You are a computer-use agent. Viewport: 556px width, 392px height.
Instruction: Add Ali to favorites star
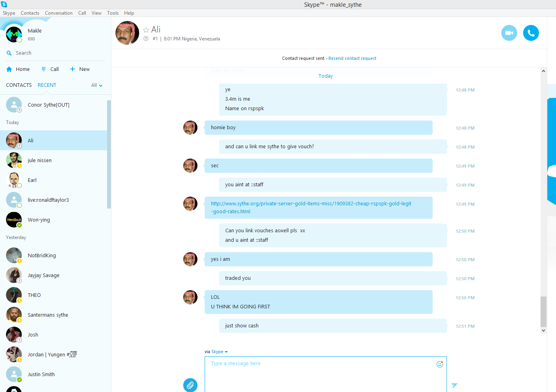click(146, 30)
